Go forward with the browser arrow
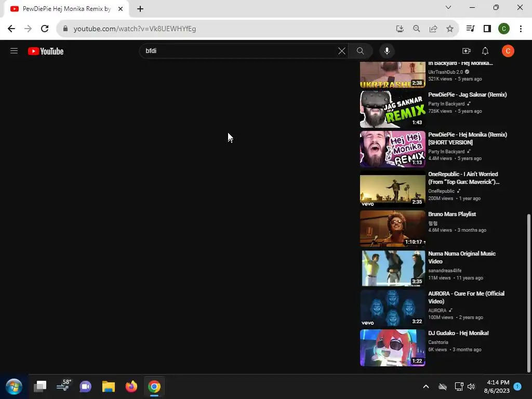 click(28, 29)
